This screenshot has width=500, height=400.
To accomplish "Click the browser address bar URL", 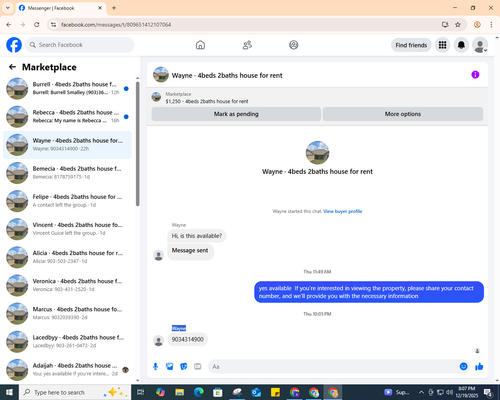I will click(116, 25).
